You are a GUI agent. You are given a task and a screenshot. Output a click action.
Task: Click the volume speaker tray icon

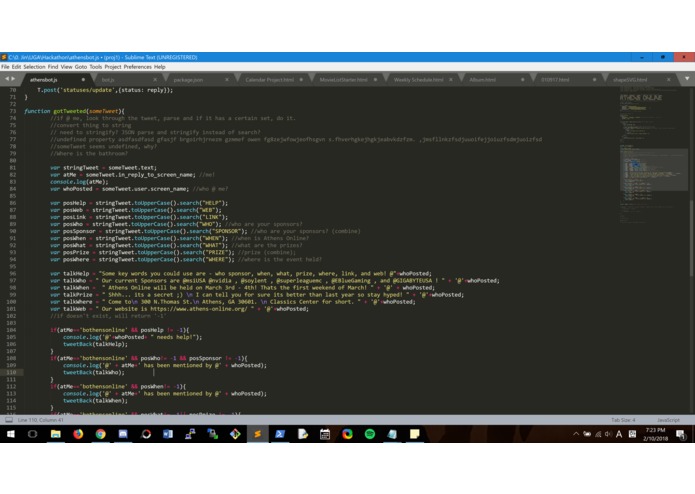pyautogui.click(x=608, y=434)
